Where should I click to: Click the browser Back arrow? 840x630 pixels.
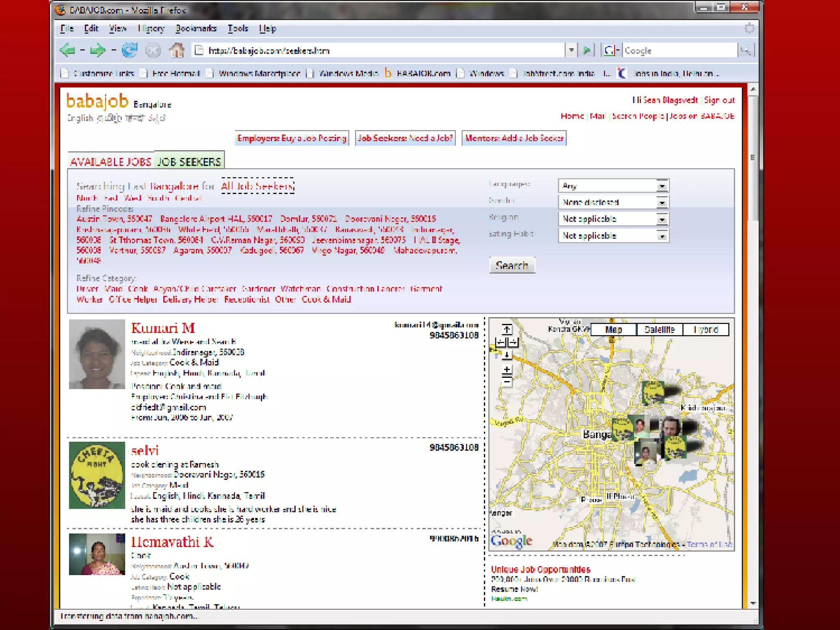(x=68, y=50)
